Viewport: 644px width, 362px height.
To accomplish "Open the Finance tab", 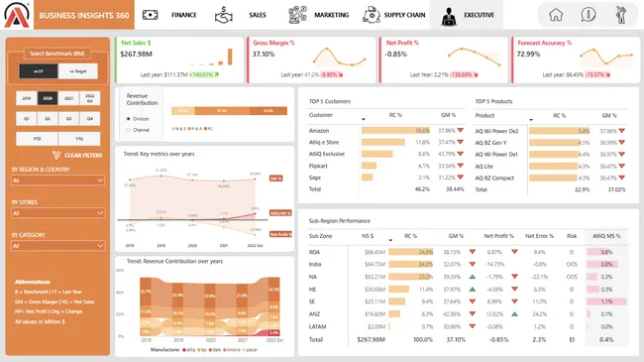I will pyautogui.click(x=184, y=15).
